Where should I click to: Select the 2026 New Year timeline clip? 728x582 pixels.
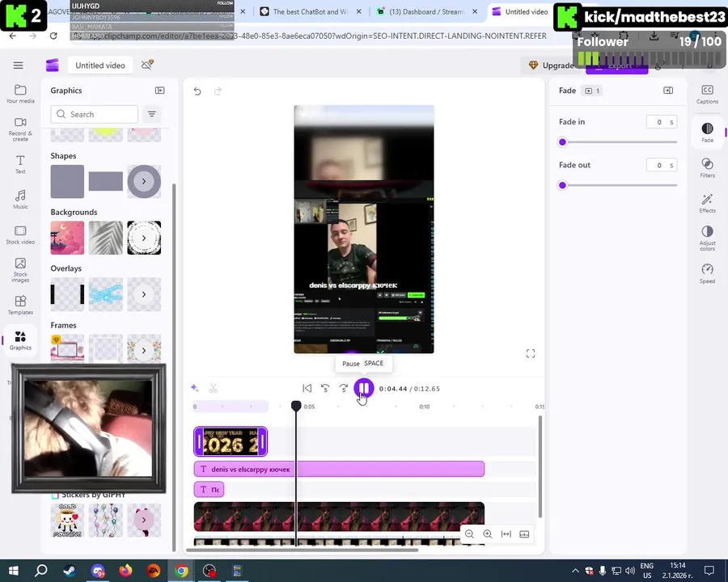[231, 441]
